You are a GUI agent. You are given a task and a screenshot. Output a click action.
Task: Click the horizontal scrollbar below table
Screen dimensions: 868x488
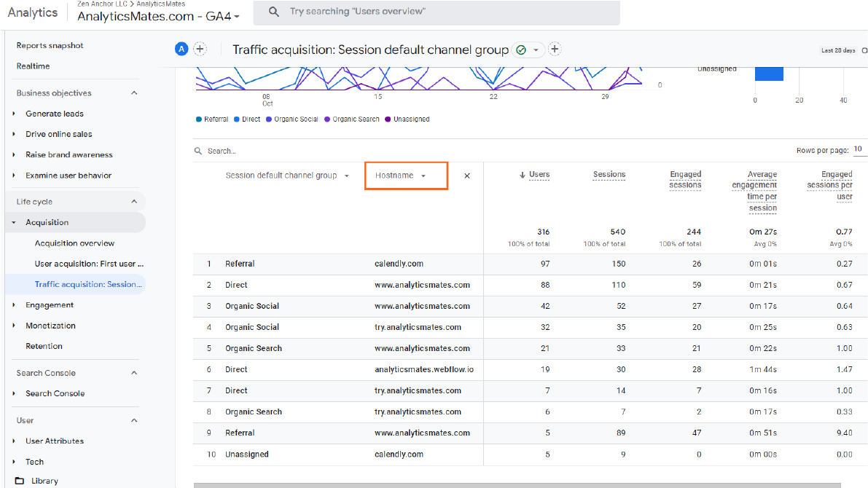click(517, 485)
